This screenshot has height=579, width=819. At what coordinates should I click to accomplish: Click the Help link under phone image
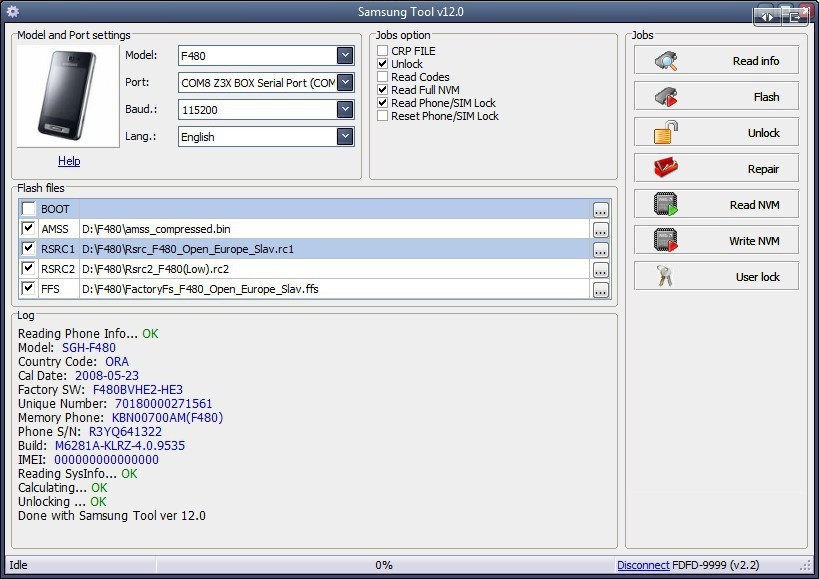(x=69, y=161)
